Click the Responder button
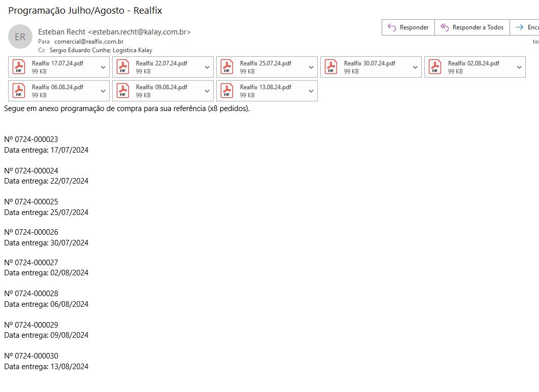The width and height of the screenshot is (539, 392). pos(408,27)
